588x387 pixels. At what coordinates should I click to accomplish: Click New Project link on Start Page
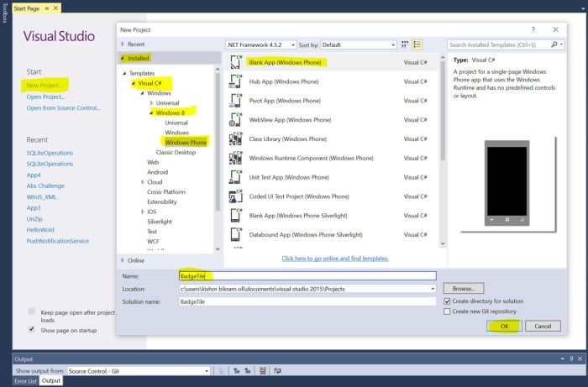pyautogui.click(x=45, y=85)
